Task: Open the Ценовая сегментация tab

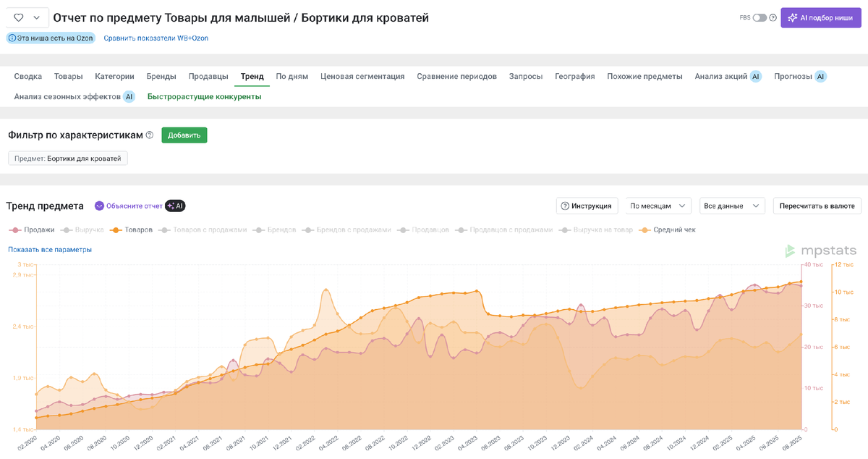Action: click(362, 76)
